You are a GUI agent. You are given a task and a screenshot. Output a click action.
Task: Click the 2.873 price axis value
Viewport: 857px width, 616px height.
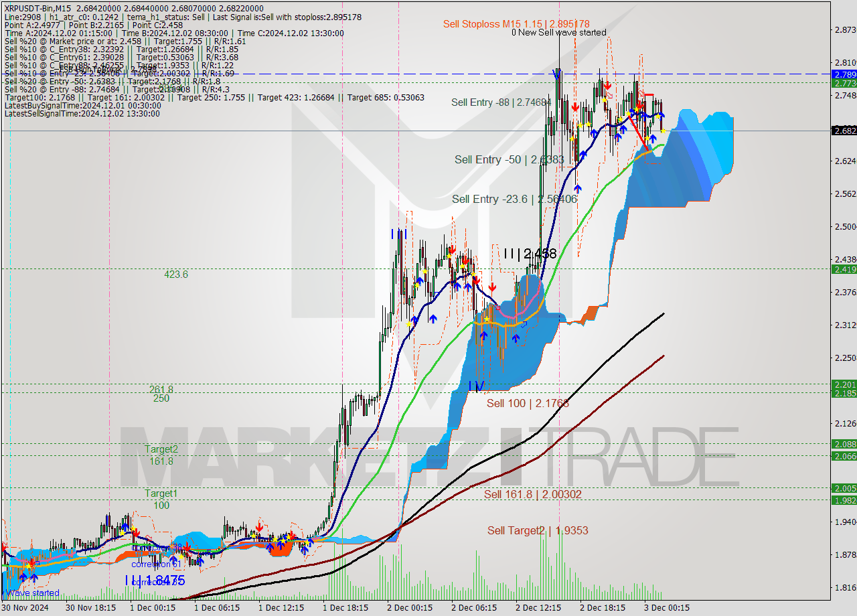pos(844,29)
